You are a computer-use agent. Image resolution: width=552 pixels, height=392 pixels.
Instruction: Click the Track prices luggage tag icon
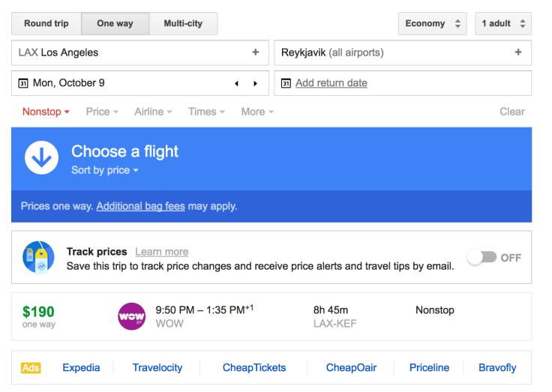point(38,257)
